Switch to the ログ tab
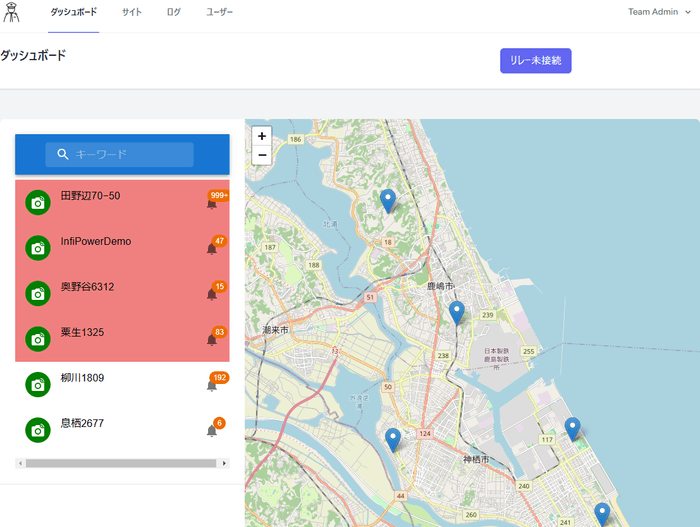 click(174, 12)
